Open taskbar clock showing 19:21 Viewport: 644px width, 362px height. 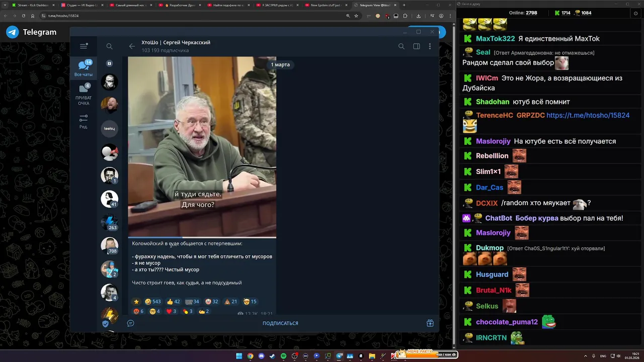click(632, 356)
